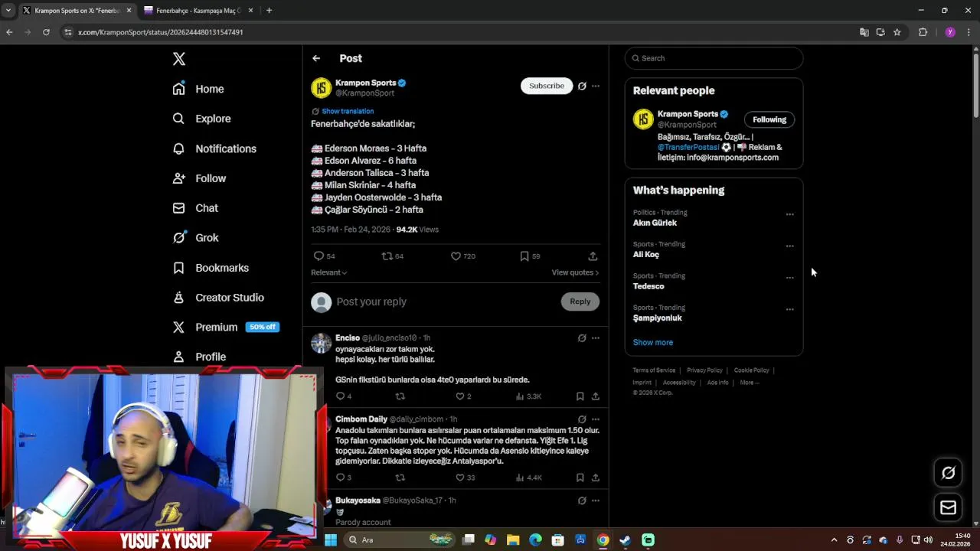Click the Post your reply field
Screen dimensions: 980x551
[x=446, y=302]
